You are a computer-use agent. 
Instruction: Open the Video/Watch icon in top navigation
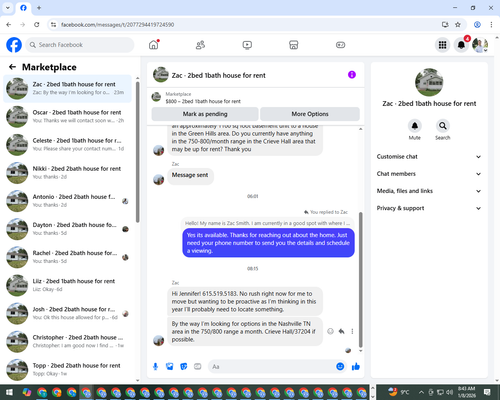click(247, 45)
